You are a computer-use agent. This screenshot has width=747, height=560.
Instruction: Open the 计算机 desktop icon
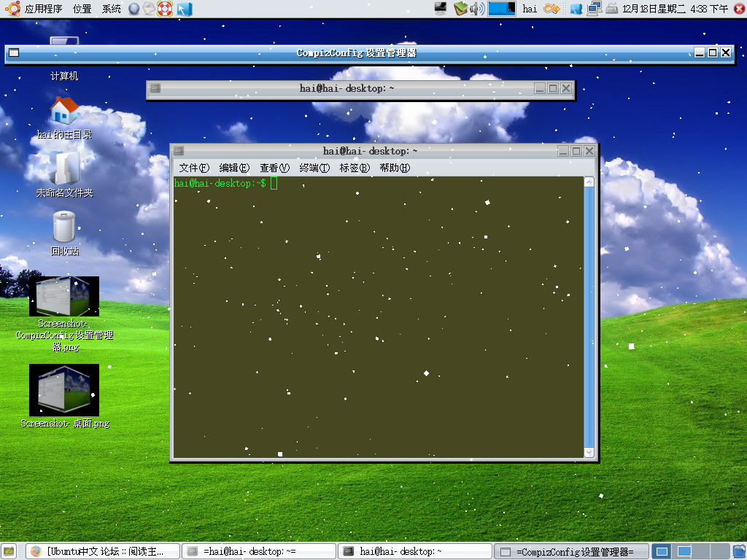(x=64, y=60)
